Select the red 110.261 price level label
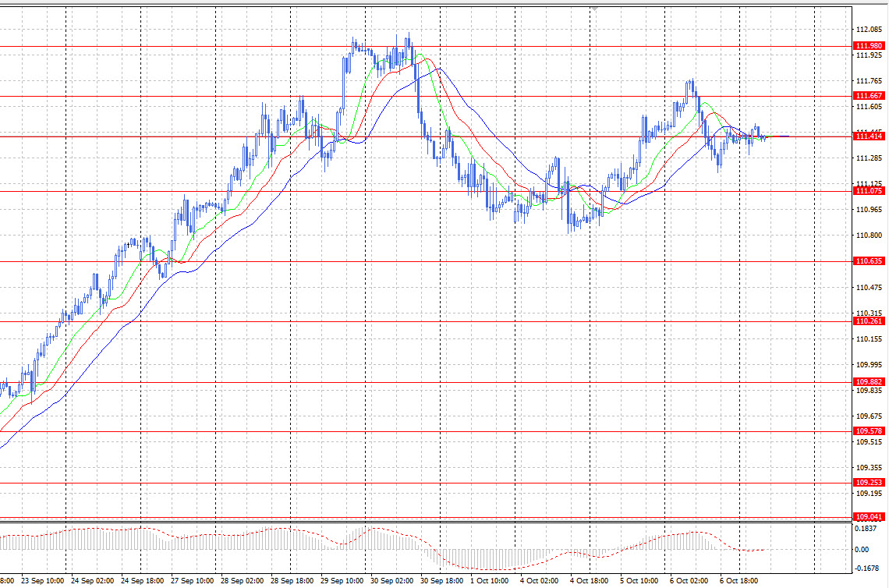This screenshot has height=588, width=889. tap(869, 321)
